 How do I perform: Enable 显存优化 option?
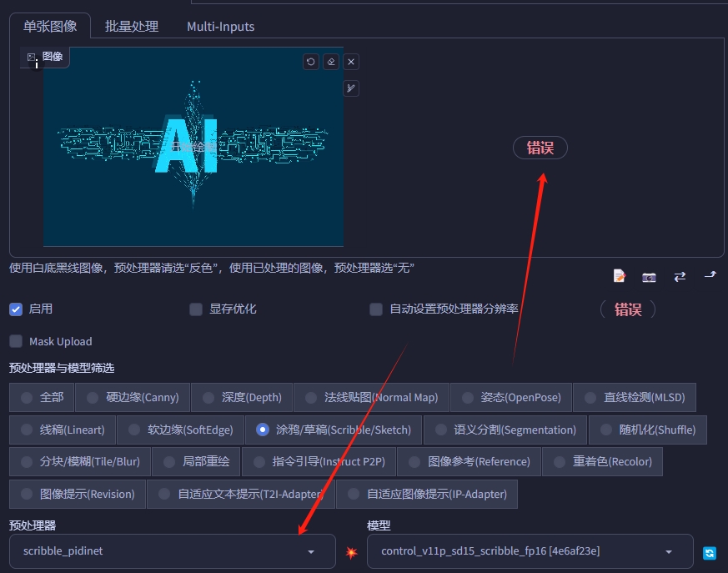click(195, 309)
